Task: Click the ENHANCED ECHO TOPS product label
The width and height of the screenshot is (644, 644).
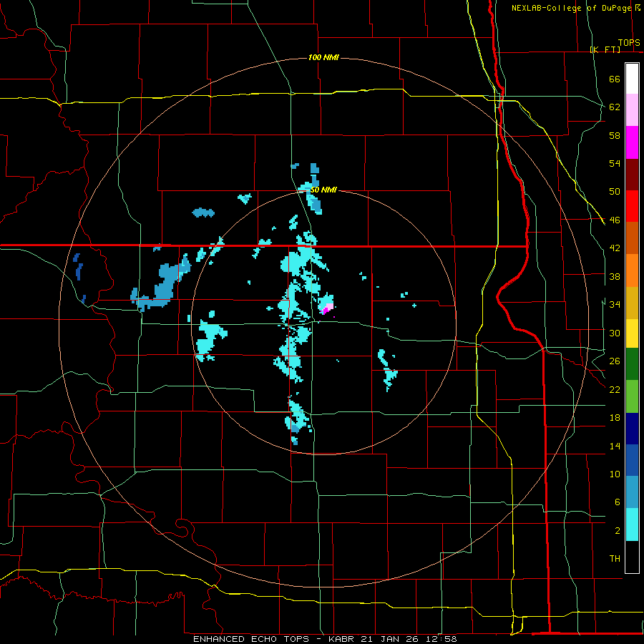Action: point(251,639)
